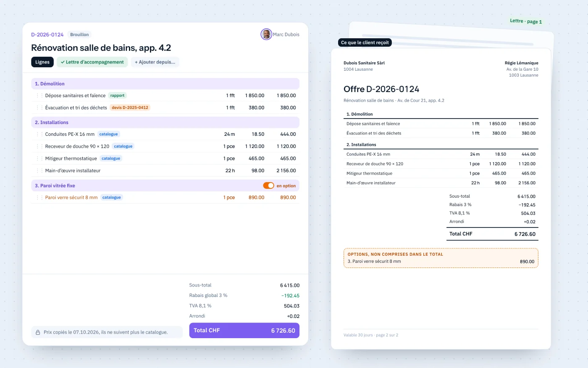Click the 'Options, non comprises dans le total' box
The image size is (588, 368).
click(x=441, y=258)
